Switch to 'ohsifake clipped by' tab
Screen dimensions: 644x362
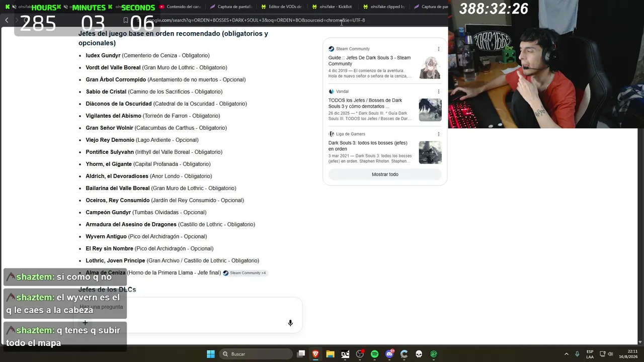click(384, 7)
